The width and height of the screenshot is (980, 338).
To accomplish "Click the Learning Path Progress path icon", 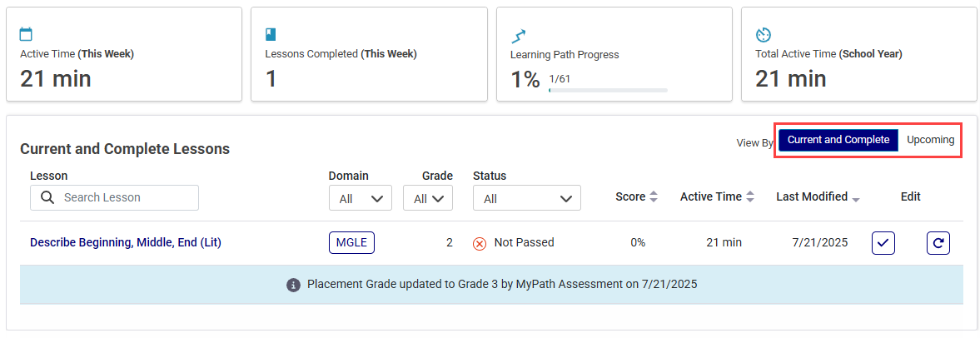I will pos(518,35).
